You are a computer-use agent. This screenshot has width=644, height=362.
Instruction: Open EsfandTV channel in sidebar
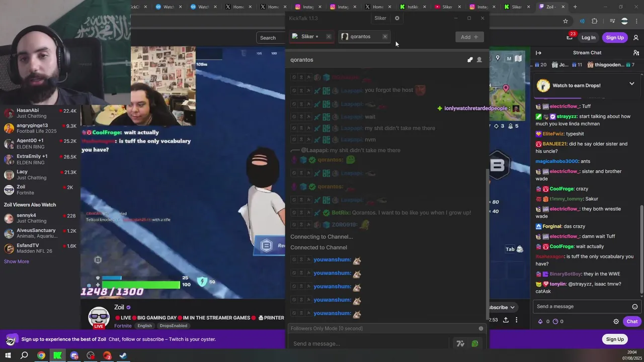click(x=40, y=248)
